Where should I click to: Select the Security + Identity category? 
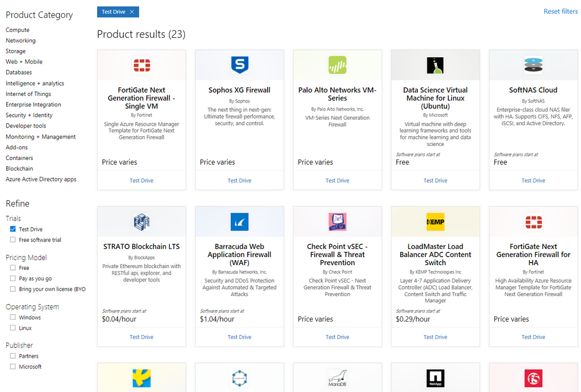click(29, 115)
